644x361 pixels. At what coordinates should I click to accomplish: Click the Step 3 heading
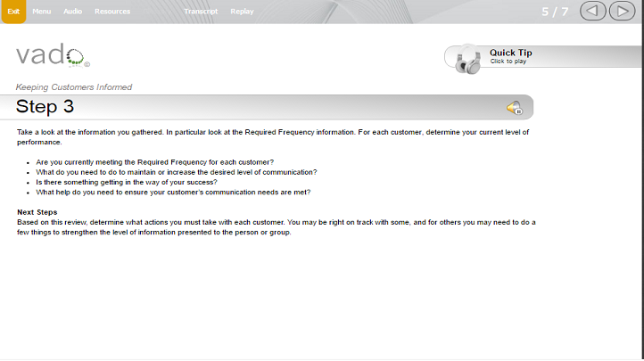45,107
